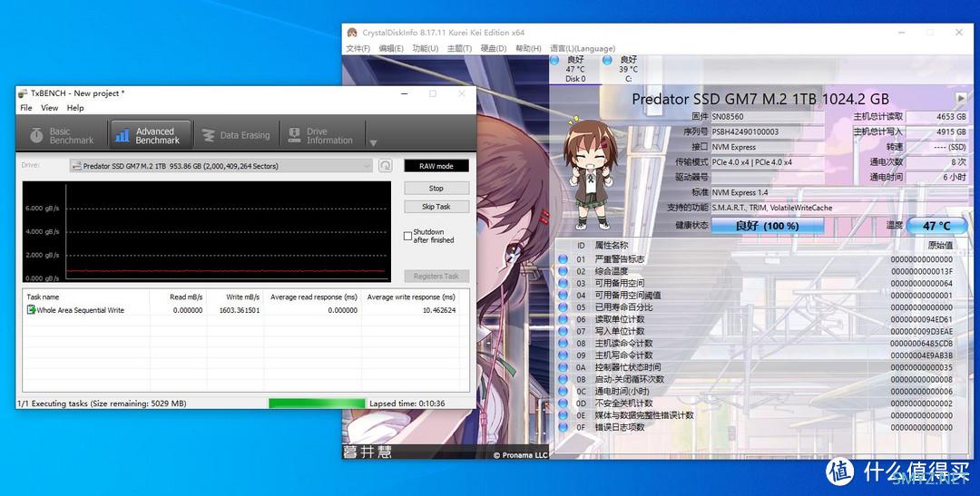The width and height of the screenshot is (980, 496).
Task: Click the next-disk arrow in CrystalDiskInfo
Action: tap(961, 98)
